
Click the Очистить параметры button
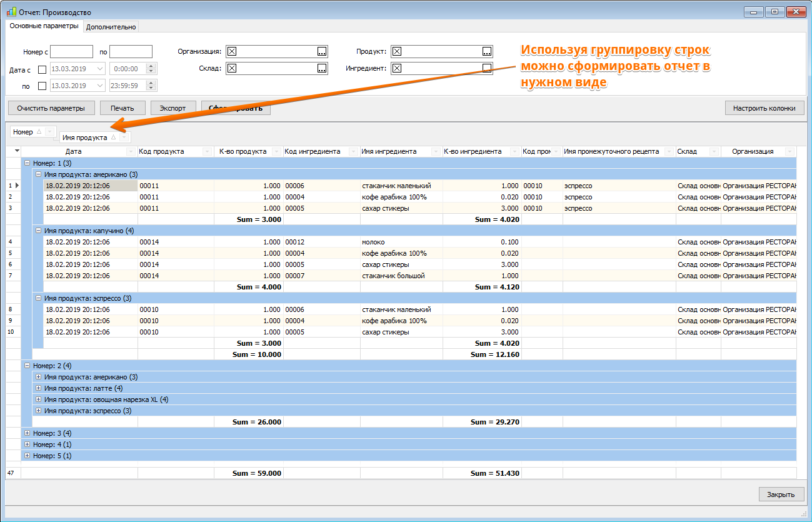pyautogui.click(x=51, y=108)
